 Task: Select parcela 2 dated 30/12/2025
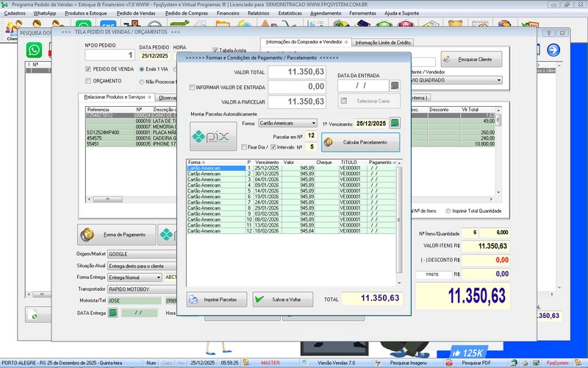pyautogui.click(x=291, y=174)
